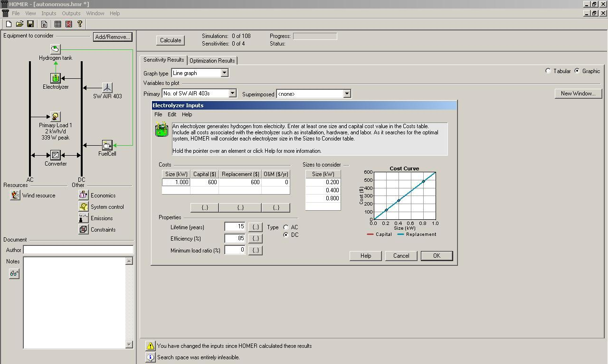608x364 pixels.
Task: Click the Add/Remove... button
Action: [x=113, y=37]
